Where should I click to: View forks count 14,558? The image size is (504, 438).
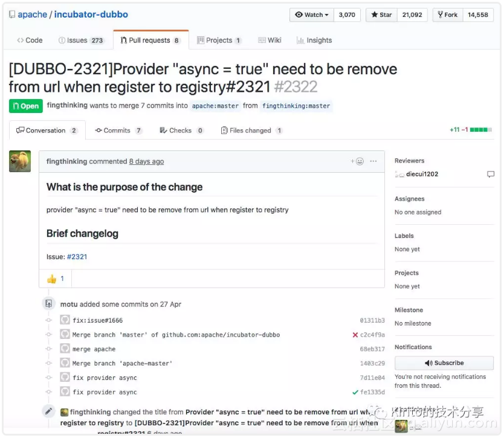(x=478, y=14)
